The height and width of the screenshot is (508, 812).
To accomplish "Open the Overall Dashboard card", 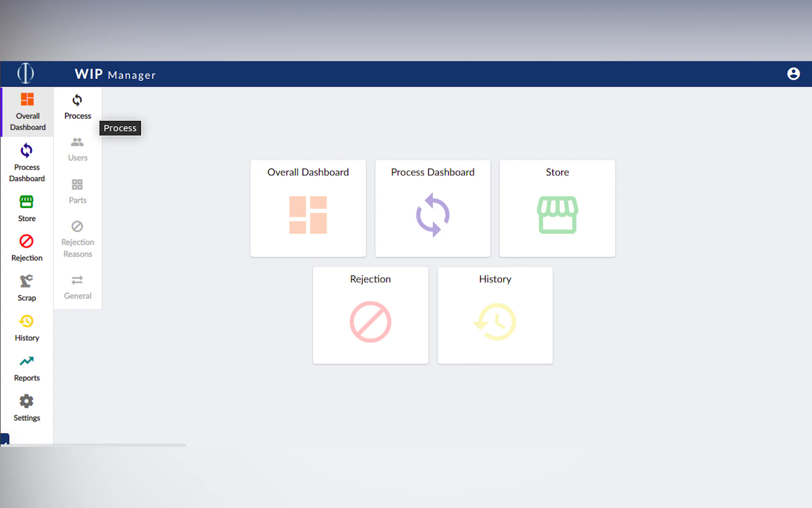I will click(x=308, y=208).
